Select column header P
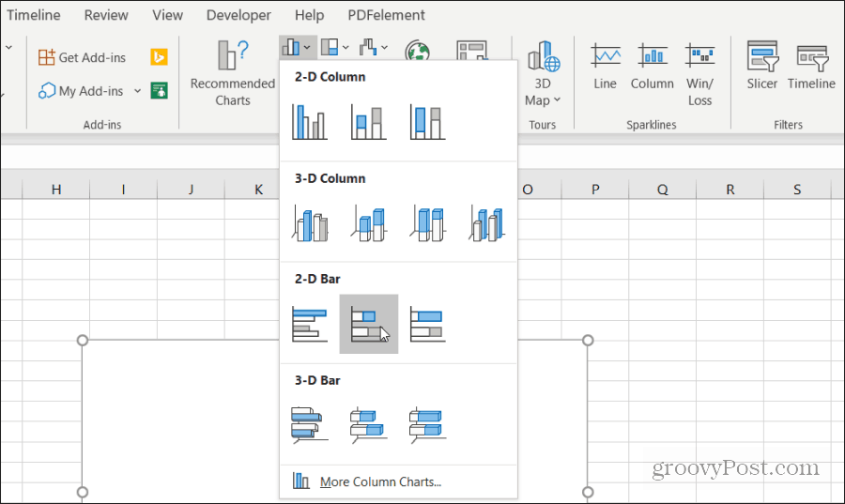The image size is (845, 504). 595,190
